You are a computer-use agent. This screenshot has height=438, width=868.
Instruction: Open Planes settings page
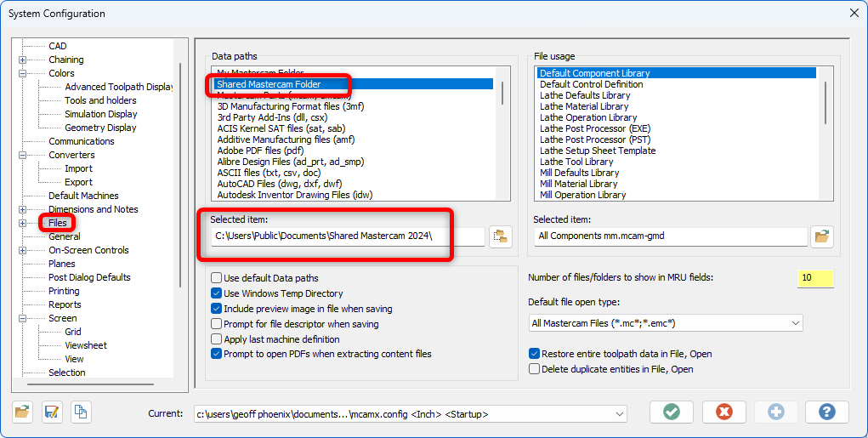tap(61, 264)
